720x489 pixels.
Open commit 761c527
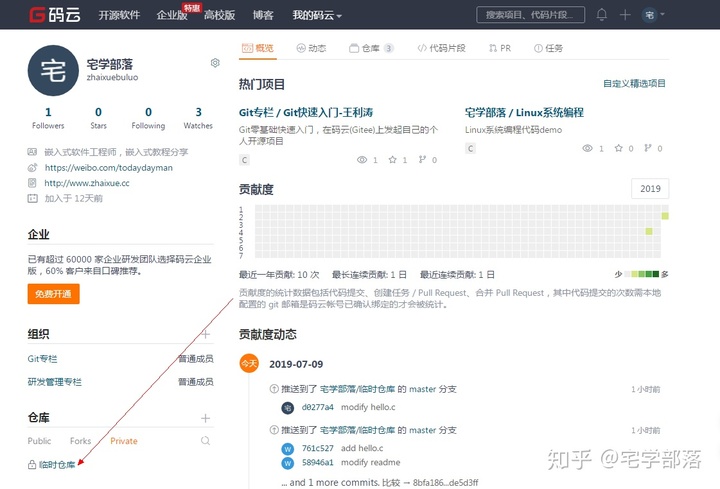click(x=317, y=448)
